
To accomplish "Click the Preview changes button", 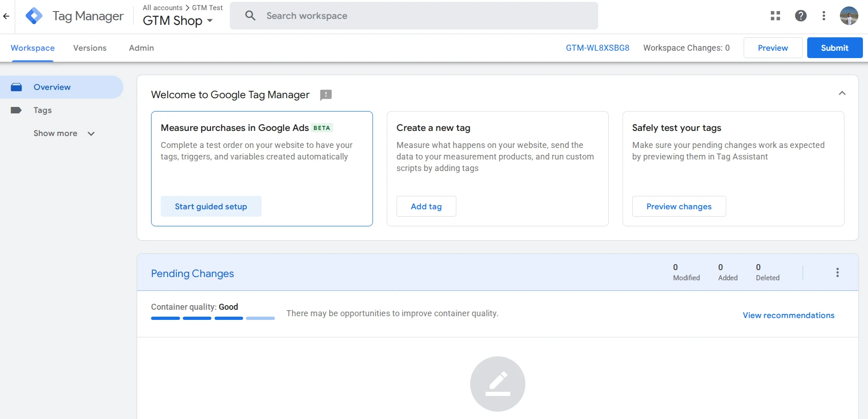I will pos(679,207).
